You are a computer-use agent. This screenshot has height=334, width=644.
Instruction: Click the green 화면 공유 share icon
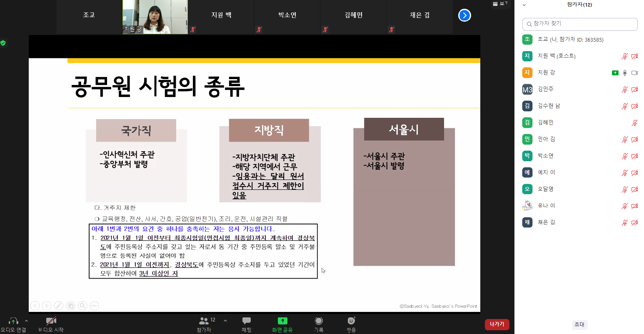282,321
